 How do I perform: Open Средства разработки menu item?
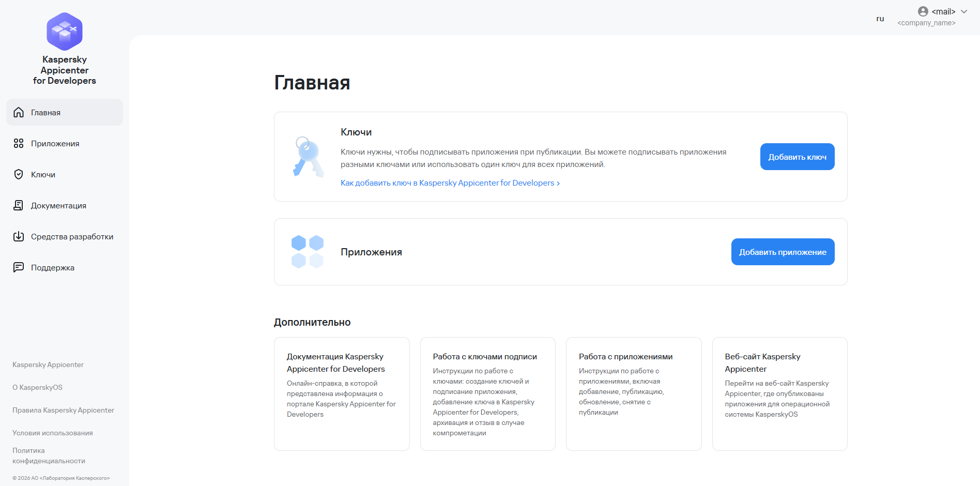click(65, 236)
